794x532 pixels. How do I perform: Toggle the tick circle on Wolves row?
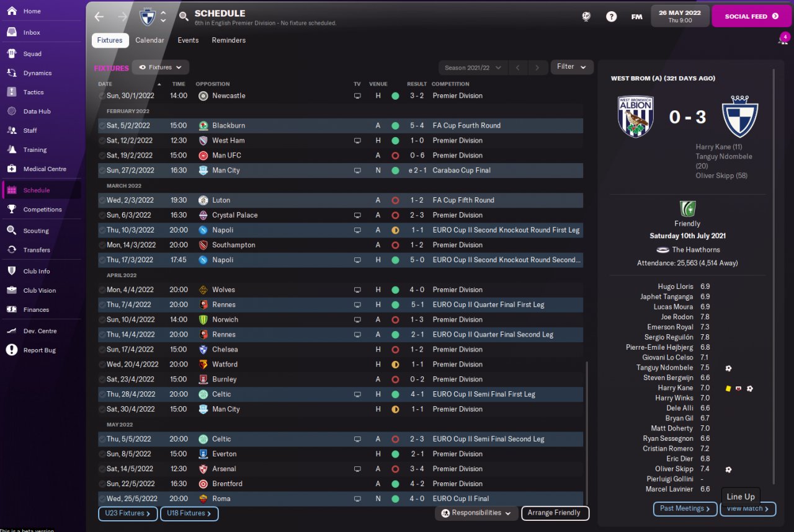[x=102, y=290]
